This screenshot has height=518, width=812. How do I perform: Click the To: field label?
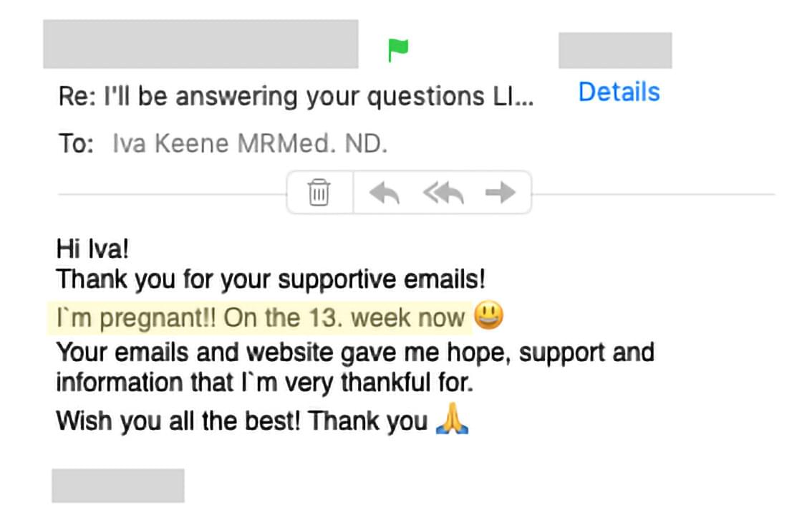click(x=76, y=143)
